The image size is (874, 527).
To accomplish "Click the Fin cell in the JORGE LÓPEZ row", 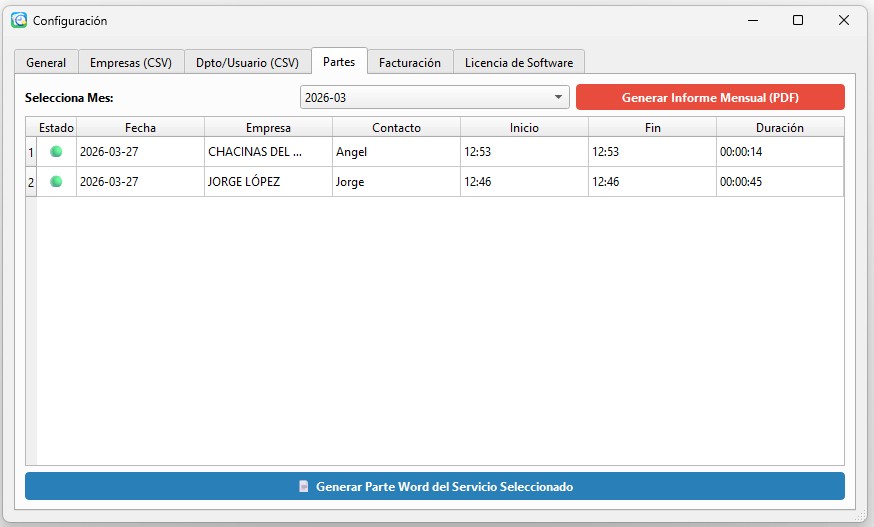I will coord(652,182).
